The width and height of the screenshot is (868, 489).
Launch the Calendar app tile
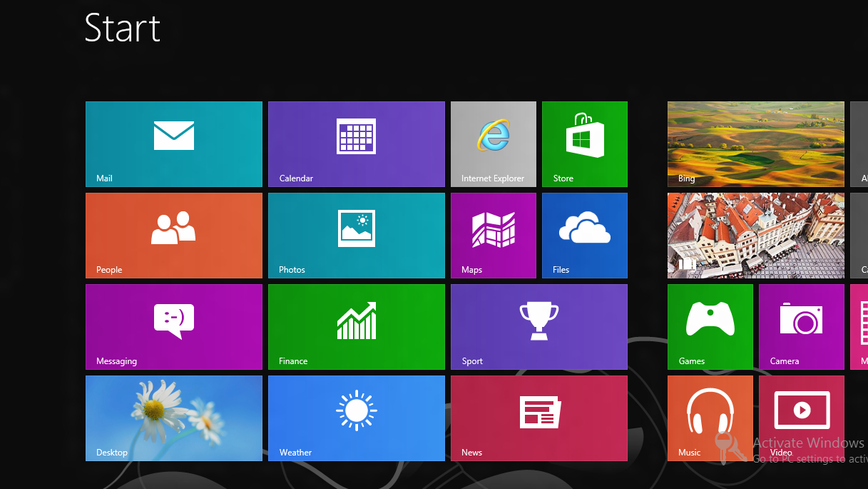356,143
